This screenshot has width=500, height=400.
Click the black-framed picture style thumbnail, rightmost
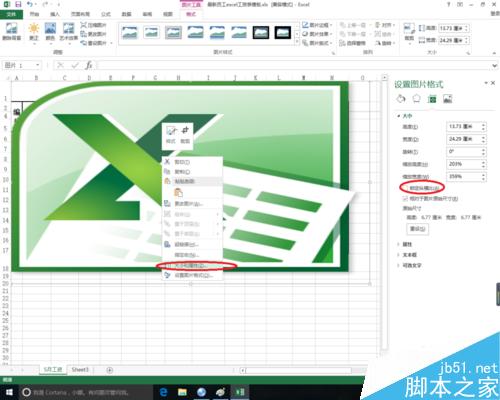point(283,33)
